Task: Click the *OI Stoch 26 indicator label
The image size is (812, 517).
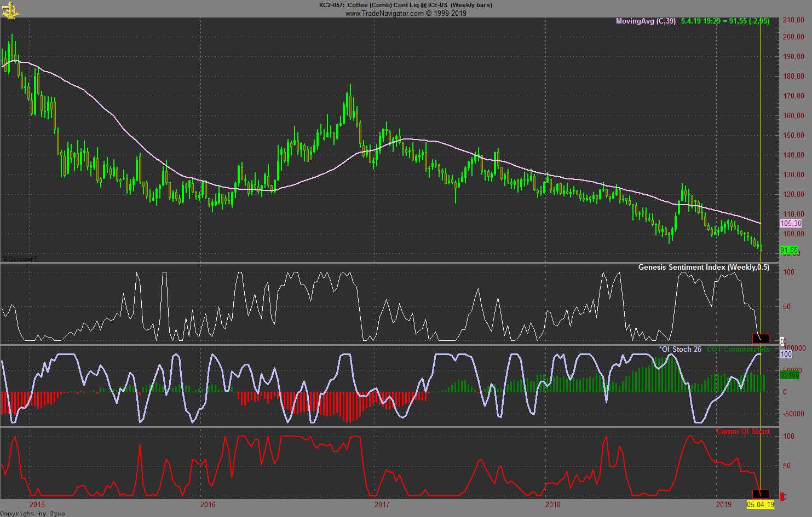Action: [x=679, y=350]
